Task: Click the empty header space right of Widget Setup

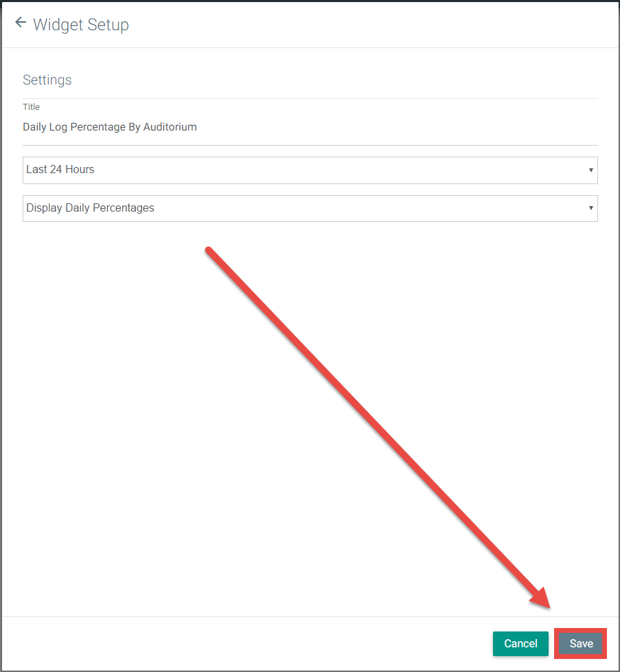Action: point(378,25)
